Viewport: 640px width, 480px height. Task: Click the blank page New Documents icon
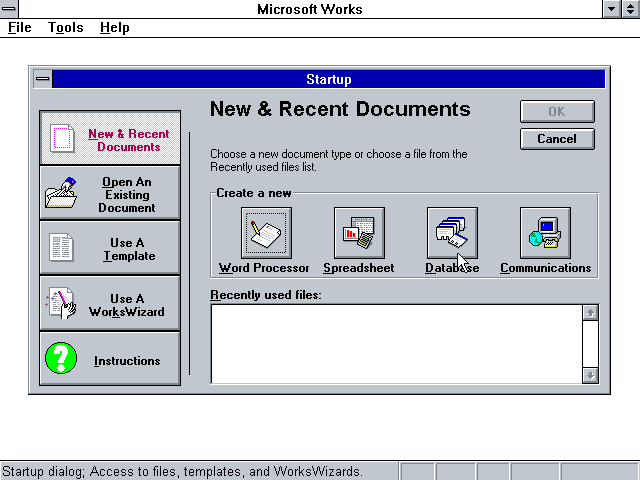(x=62, y=138)
